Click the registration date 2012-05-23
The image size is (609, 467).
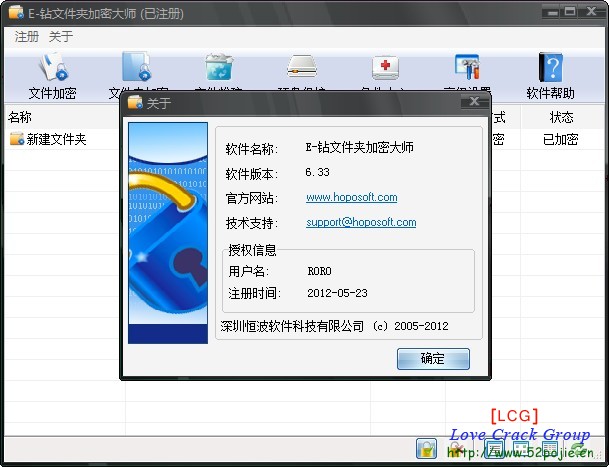pyautogui.click(x=337, y=293)
